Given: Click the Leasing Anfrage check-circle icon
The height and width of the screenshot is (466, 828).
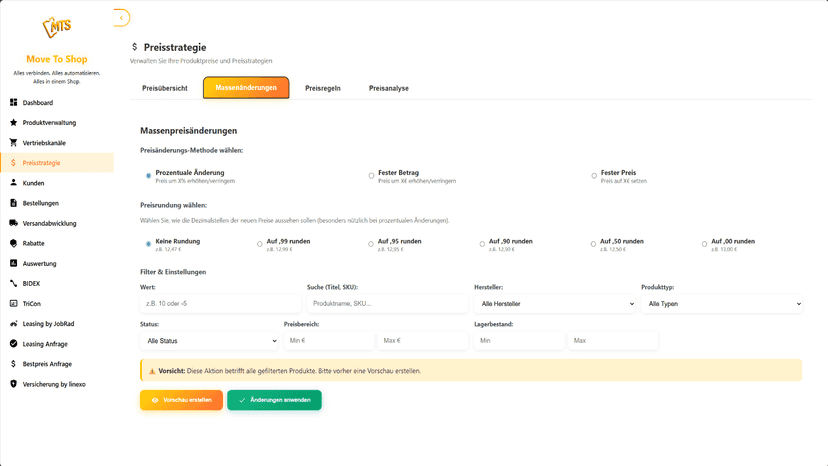Looking at the screenshot, I should [13, 343].
